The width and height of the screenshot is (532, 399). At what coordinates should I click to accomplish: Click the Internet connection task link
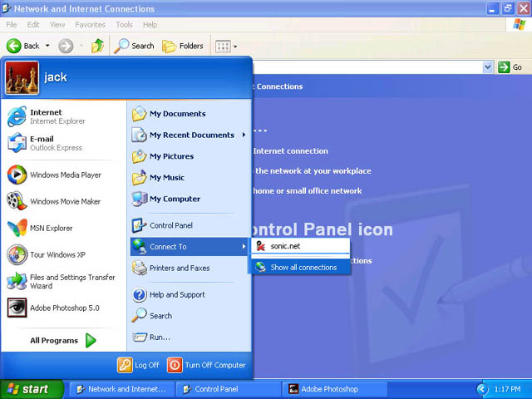291,151
